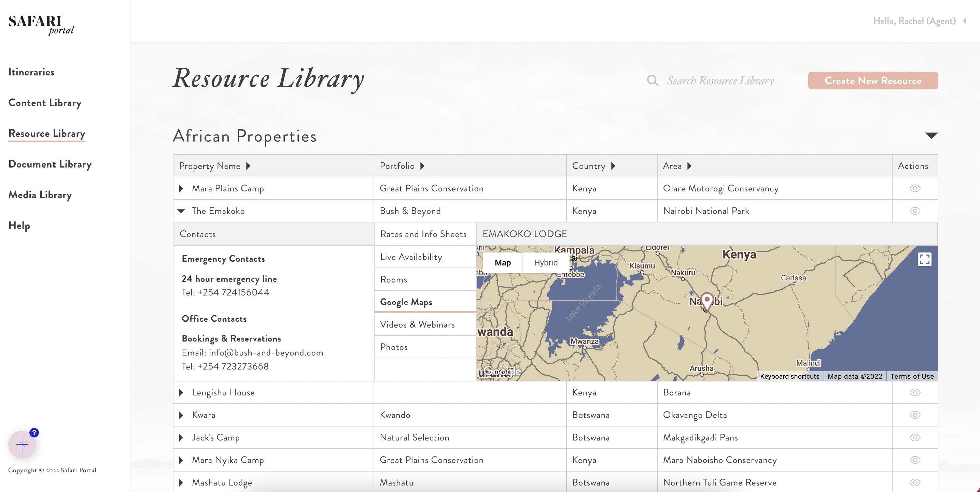Toggle visibility eye for Mara Nyika Camp
Image resolution: width=980 pixels, height=492 pixels.
pos(915,460)
